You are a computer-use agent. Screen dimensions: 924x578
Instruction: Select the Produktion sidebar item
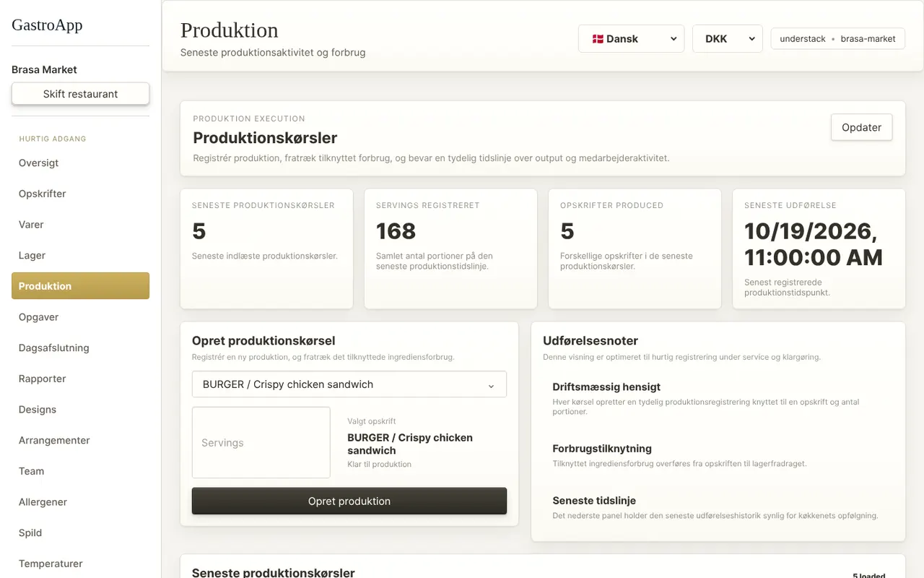click(80, 286)
